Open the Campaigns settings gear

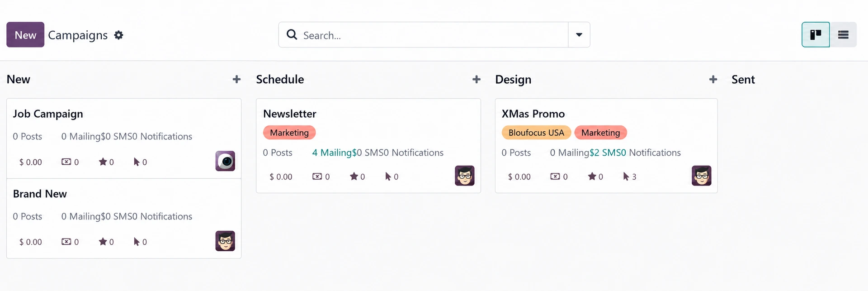pyautogui.click(x=118, y=35)
